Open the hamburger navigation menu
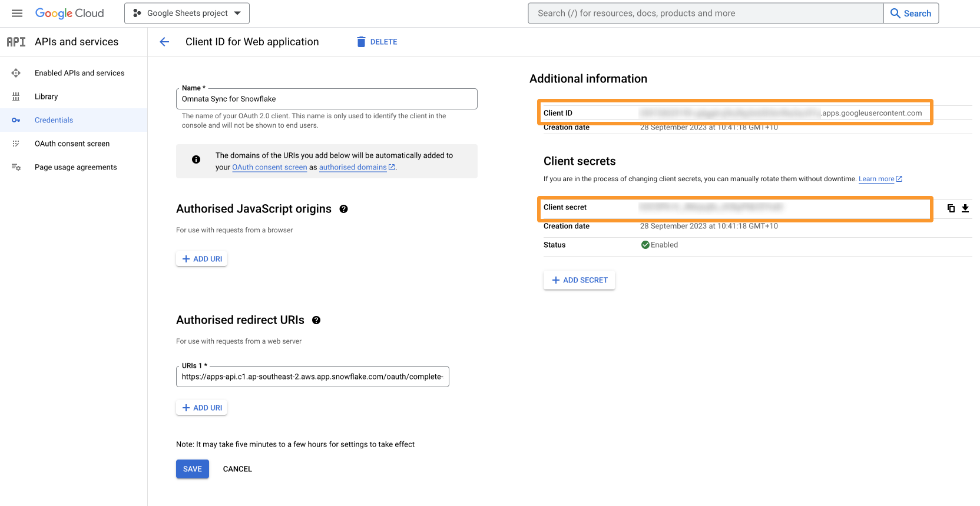 (17, 13)
